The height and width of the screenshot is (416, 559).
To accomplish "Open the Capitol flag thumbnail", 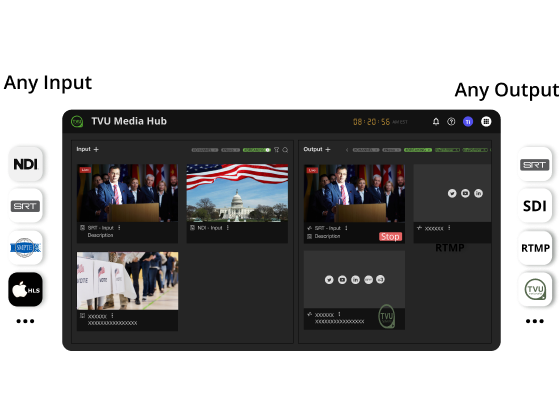I will 237,193.
